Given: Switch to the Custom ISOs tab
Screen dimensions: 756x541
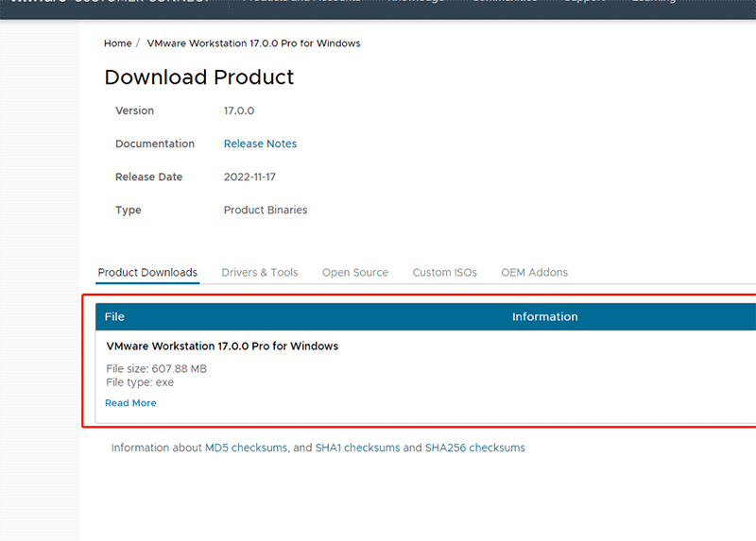Looking at the screenshot, I should pyautogui.click(x=444, y=273).
